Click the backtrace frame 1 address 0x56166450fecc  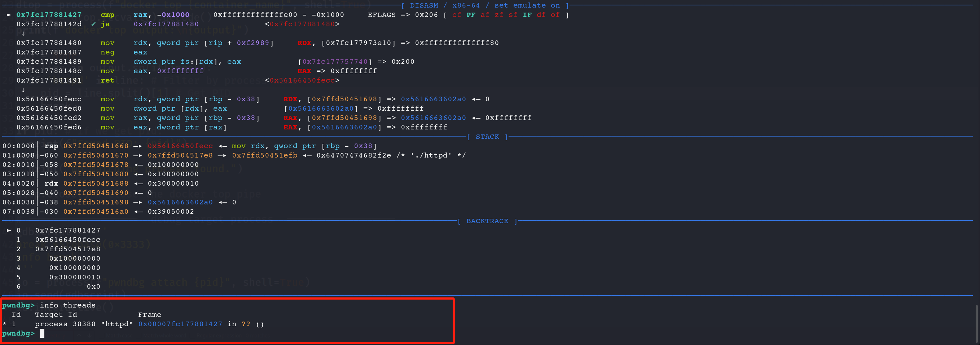pos(68,240)
